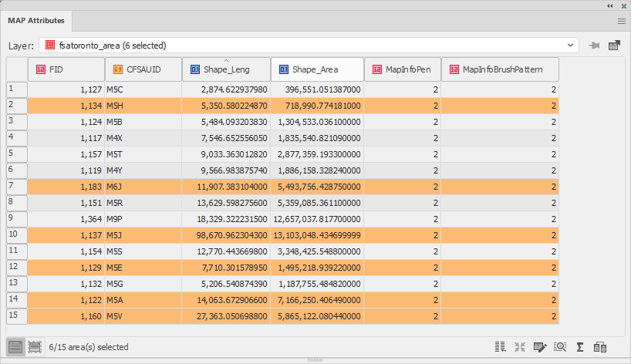
Task: Click FID cell 1,157
Action: (66, 154)
